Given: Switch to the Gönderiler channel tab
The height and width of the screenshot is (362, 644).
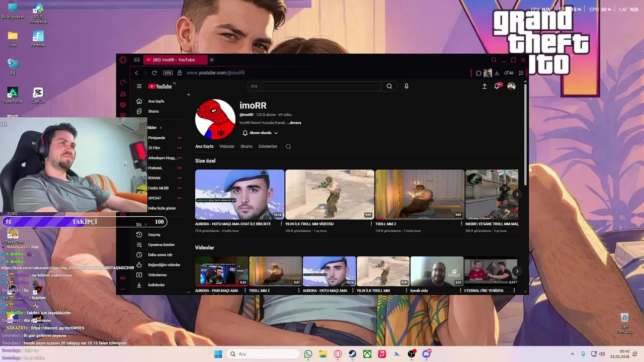Looking at the screenshot, I should [x=268, y=146].
